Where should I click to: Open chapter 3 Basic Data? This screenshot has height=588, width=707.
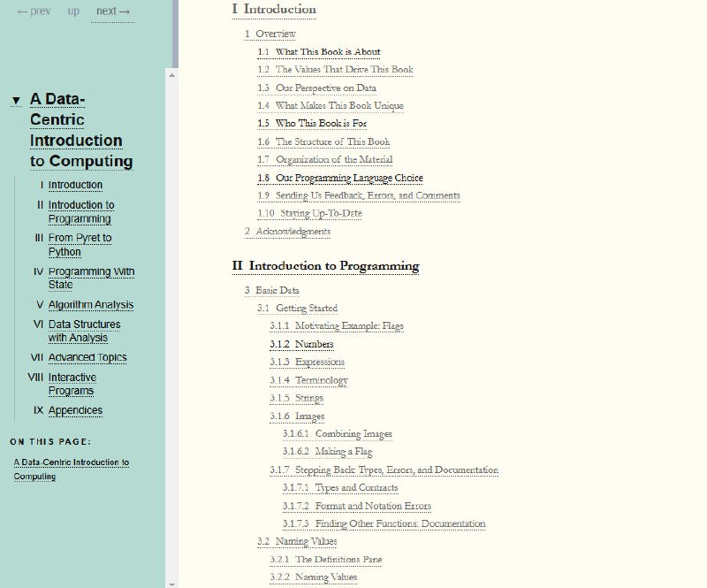[x=272, y=290]
